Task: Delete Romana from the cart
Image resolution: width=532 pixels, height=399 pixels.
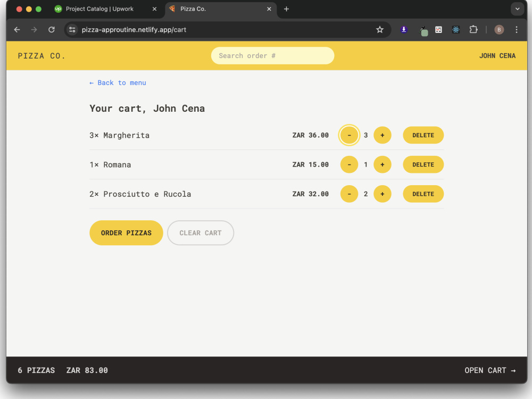Action: point(423,164)
